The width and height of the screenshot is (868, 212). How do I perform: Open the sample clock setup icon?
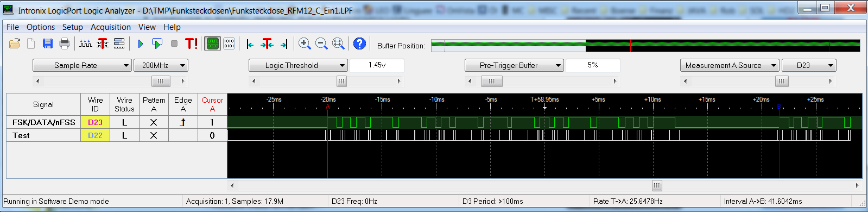click(x=86, y=43)
